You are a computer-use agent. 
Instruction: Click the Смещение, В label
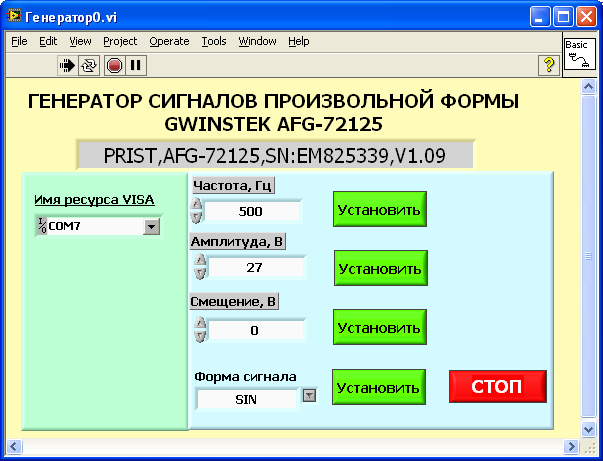point(234,301)
